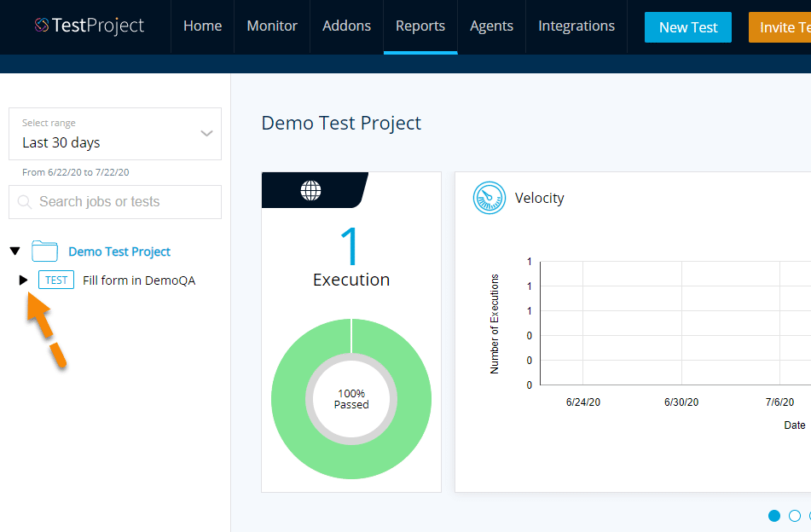This screenshot has width=811, height=532.
Task: Select the Reports tab
Action: point(420,26)
